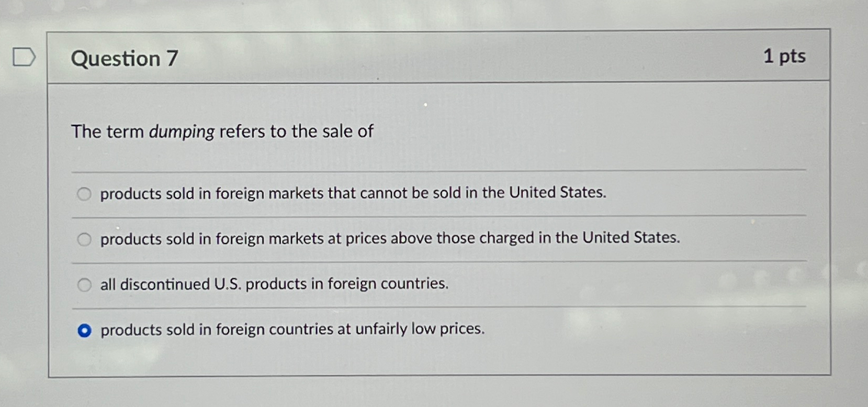The width and height of the screenshot is (868, 407).
Task: Click the second answer option's text
Action: (x=389, y=239)
